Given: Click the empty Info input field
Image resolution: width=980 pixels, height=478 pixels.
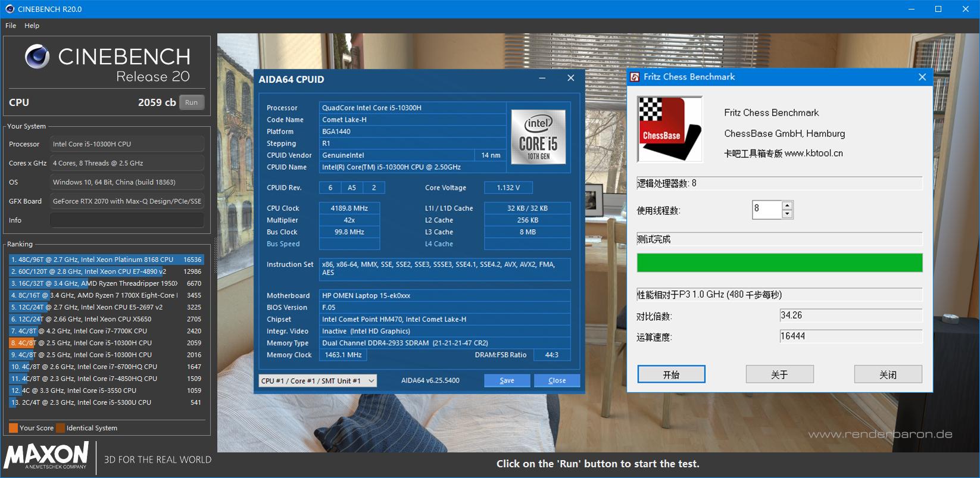Looking at the screenshot, I should [x=127, y=220].
